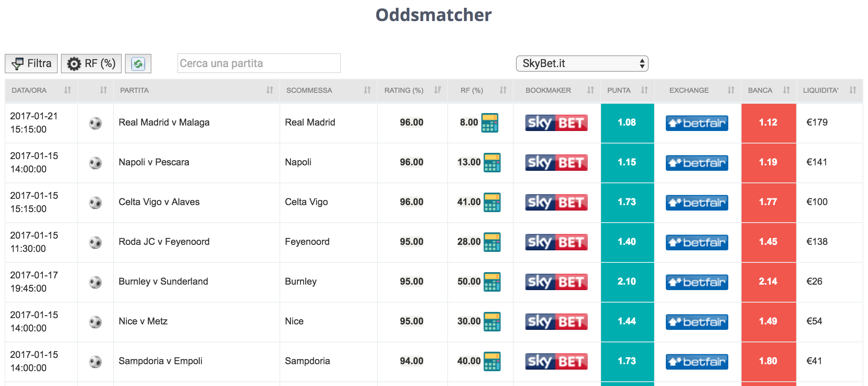Open calculator for Real Madrid v Malaga
This screenshot has height=386, width=868.
click(x=489, y=123)
